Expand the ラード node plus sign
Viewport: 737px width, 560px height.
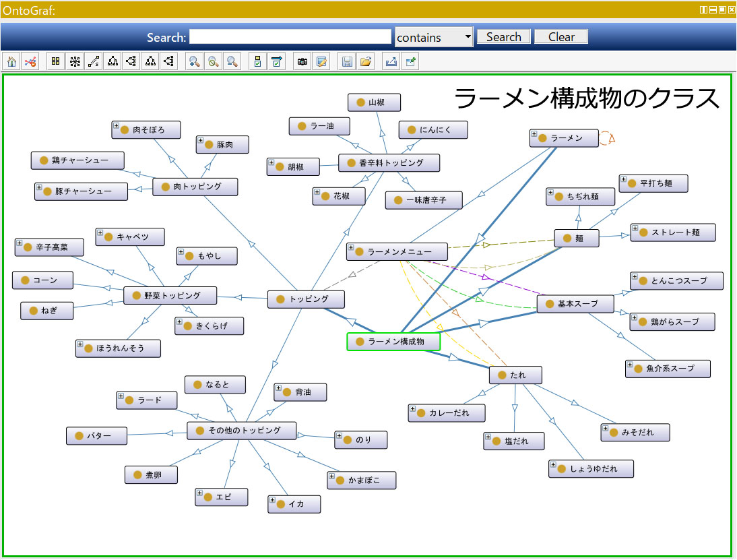point(121,396)
